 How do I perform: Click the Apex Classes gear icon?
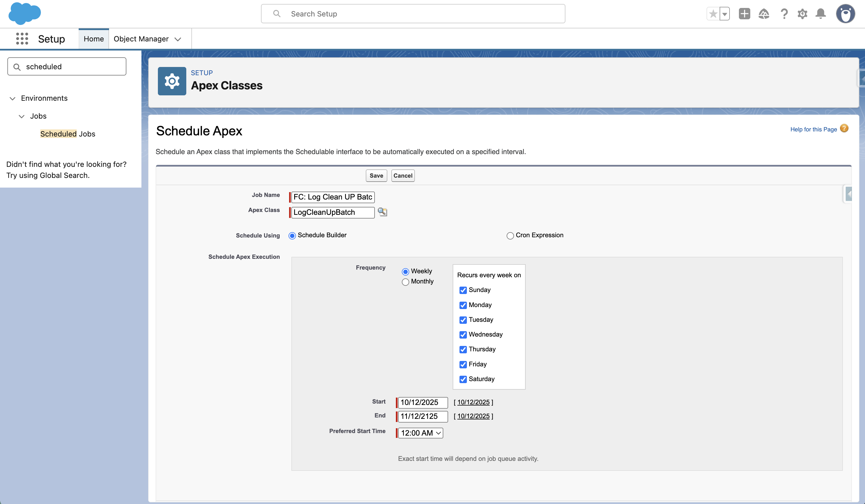(172, 81)
